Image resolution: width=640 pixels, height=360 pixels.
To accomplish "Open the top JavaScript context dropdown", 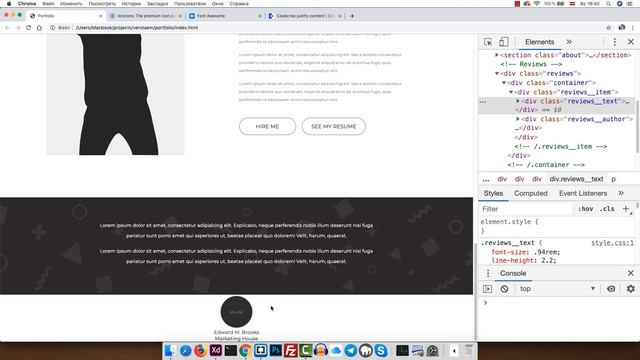I will (557, 289).
